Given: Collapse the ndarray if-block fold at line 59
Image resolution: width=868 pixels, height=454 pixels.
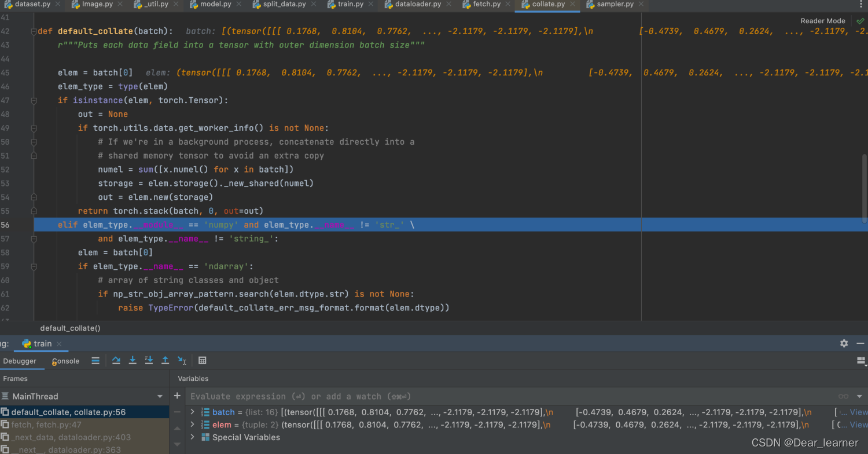Looking at the screenshot, I should pos(34,266).
